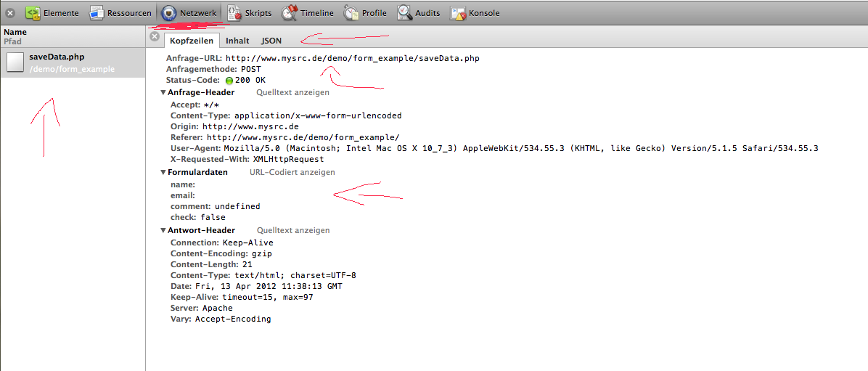Open the Audits panel icon
Screen dimensions: 868x371
coord(404,13)
